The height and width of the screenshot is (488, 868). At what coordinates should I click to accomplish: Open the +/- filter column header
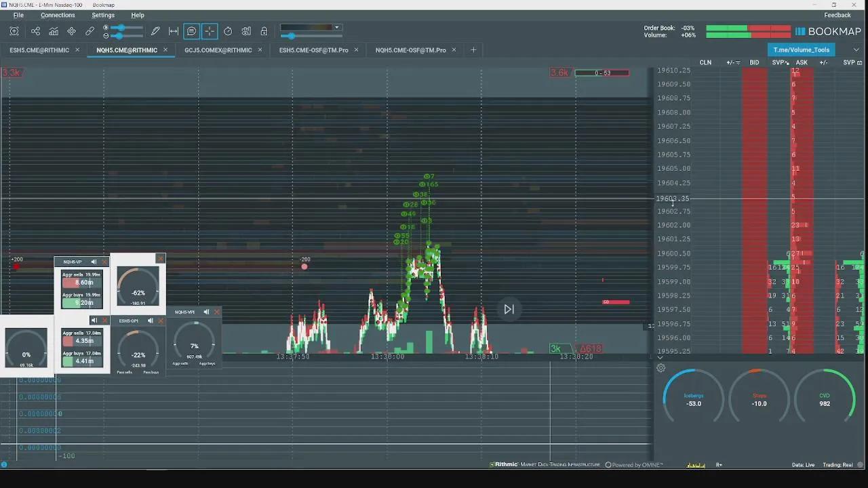732,62
